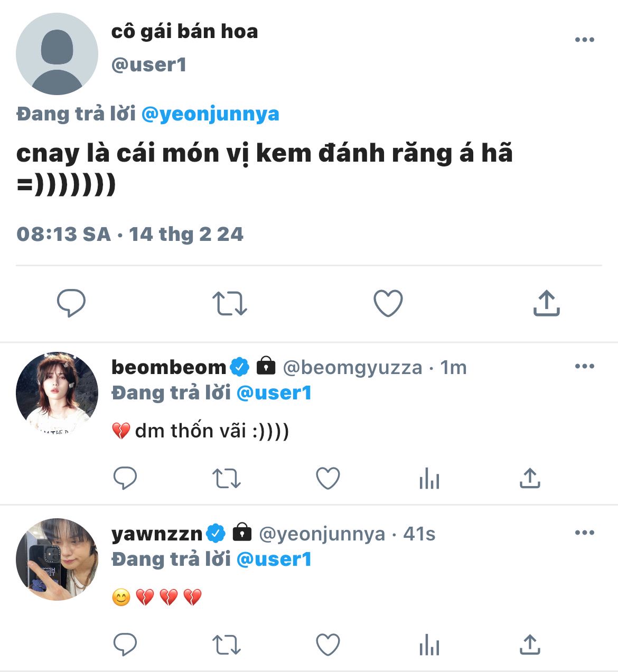Open more options on yawnzzn's reply
The image size is (618, 672).
coord(584,533)
